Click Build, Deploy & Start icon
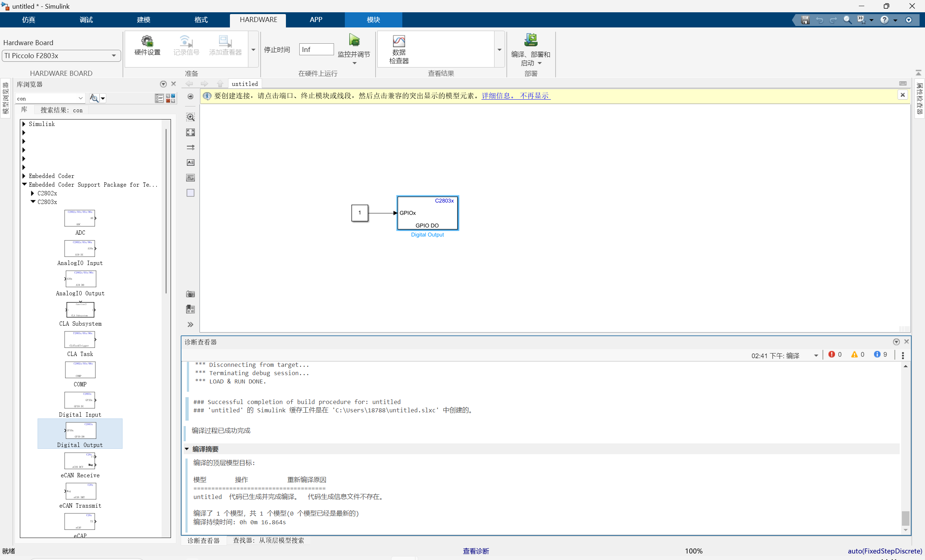 (x=530, y=40)
